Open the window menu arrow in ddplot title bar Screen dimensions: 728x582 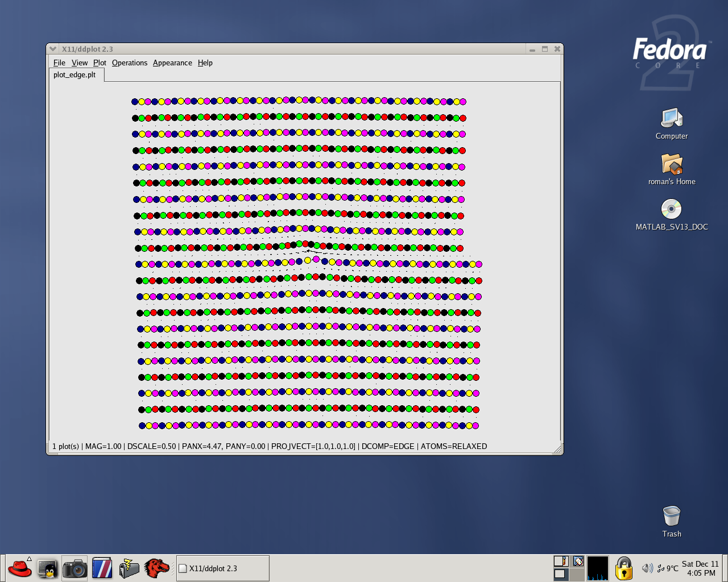click(x=53, y=49)
